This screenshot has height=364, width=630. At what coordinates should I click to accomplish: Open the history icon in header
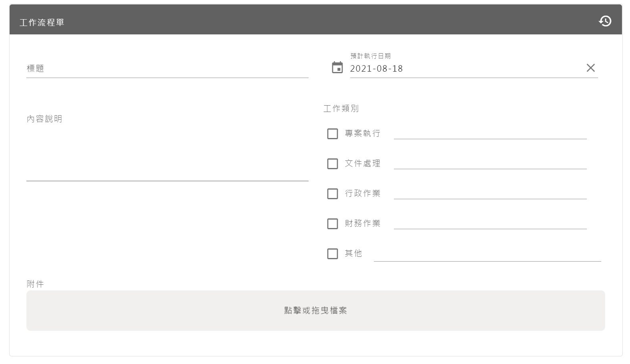(x=605, y=21)
